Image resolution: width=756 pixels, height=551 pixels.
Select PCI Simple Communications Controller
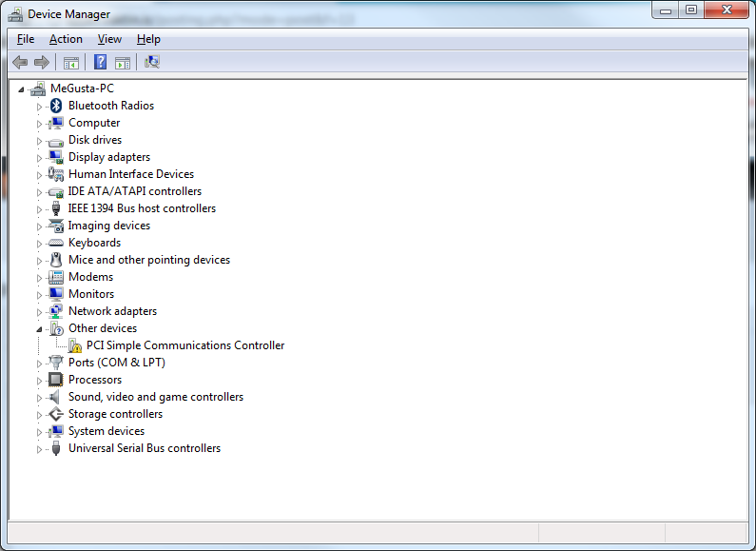click(185, 345)
